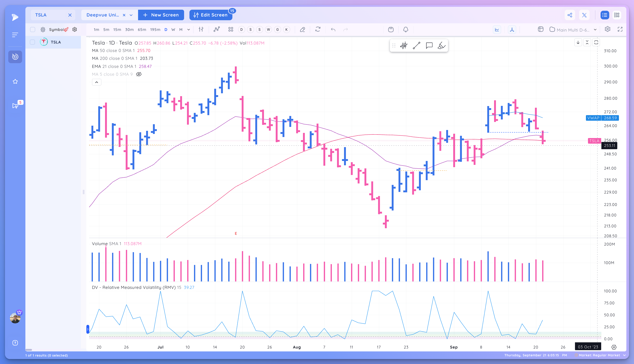
Task: Expand the RMV indicator pane side handle
Action: tap(88, 329)
